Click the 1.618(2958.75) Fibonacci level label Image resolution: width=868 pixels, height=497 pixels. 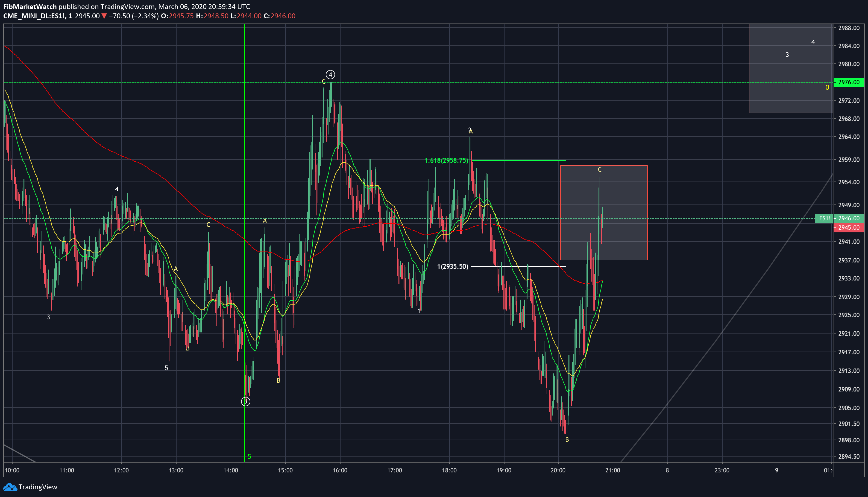(446, 160)
